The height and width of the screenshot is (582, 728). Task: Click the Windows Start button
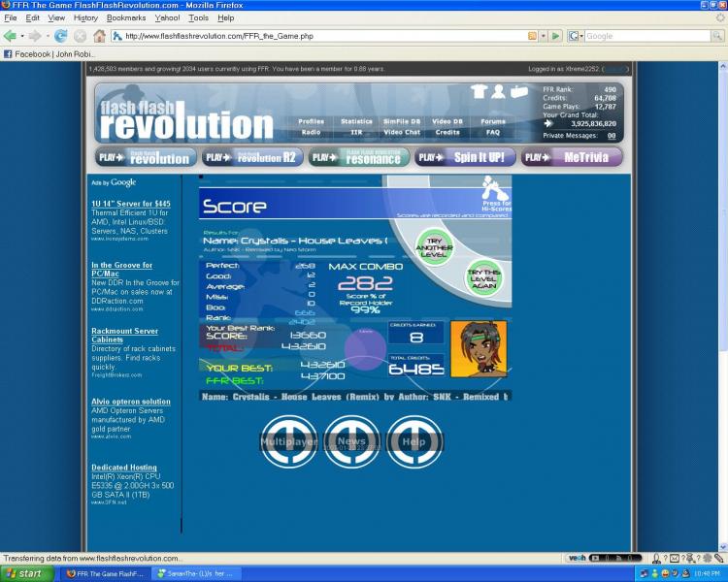pos(23,573)
